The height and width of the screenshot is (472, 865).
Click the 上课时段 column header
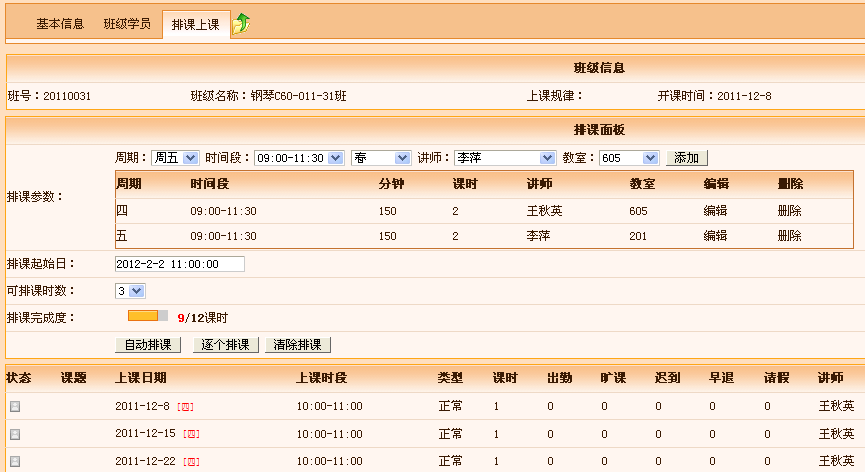pos(322,378)
